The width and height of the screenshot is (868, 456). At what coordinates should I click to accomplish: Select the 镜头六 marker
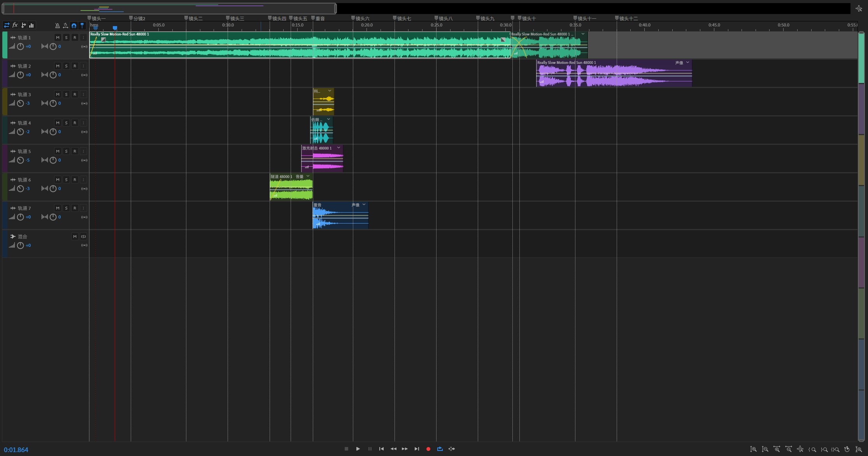tap(361, 18)
